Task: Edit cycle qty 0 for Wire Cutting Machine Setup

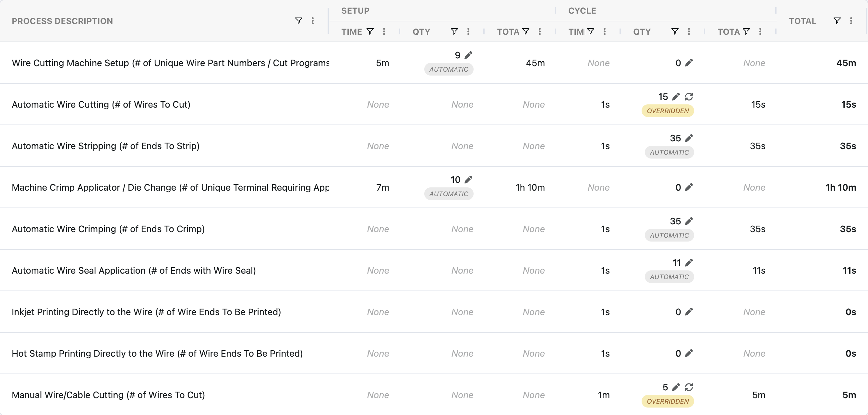Action: 689,63
